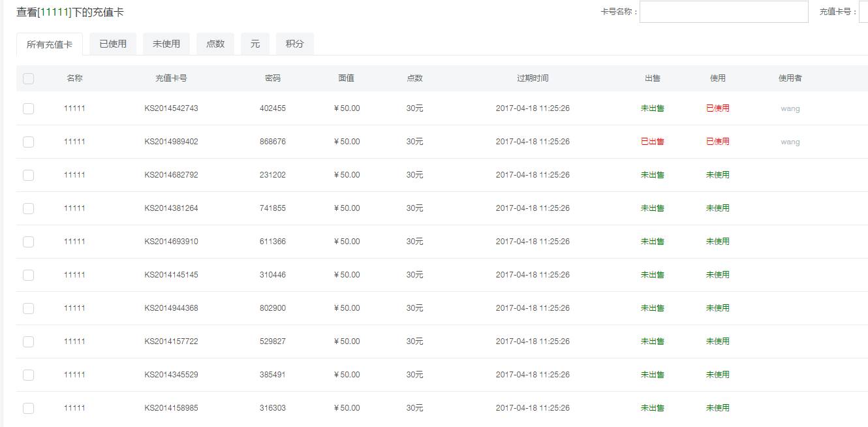The height and width of the screenshot is (427, 868).
Task: Tick the checkbox for card KS2014682792
Action: (x=28, y=175)
